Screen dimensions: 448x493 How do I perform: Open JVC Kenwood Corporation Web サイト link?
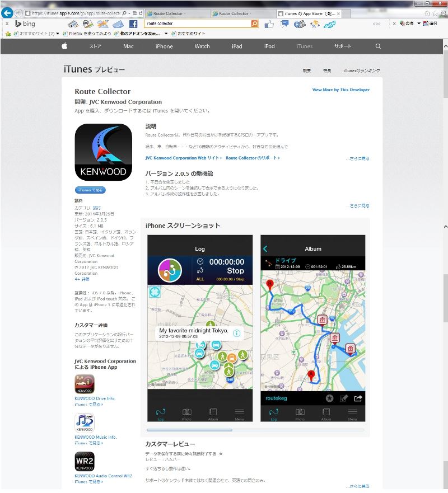[184, 158]
